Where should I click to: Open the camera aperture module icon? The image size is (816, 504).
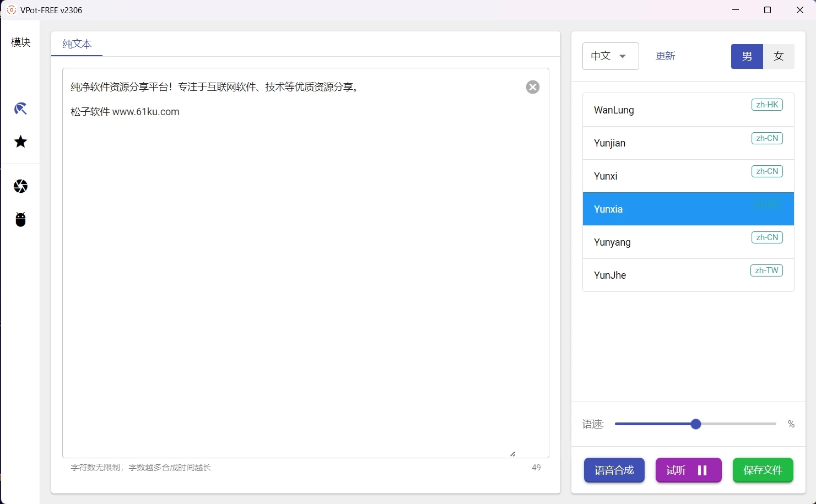[20, 186]
